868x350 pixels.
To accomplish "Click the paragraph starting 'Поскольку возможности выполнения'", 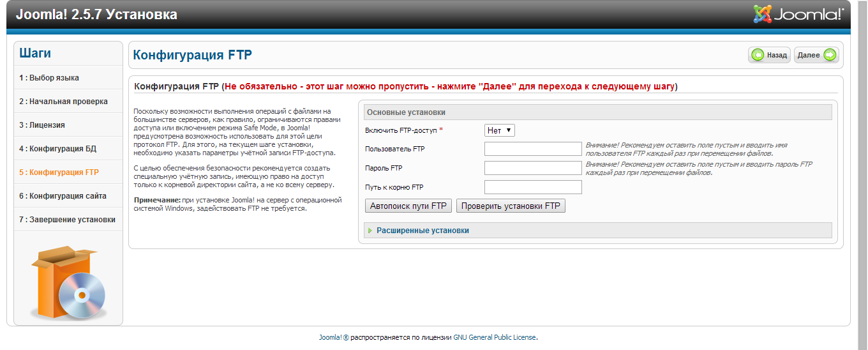I will tap(237, 132).
